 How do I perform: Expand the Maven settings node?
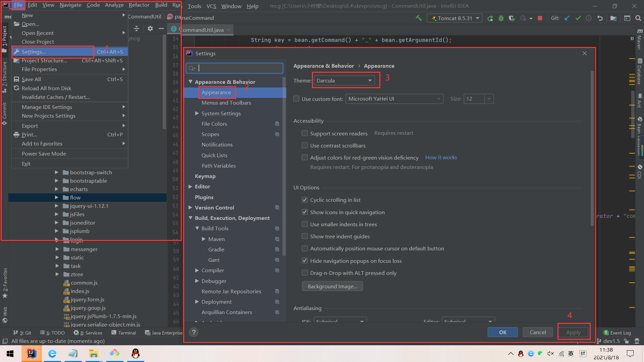[x=204, y=239]
